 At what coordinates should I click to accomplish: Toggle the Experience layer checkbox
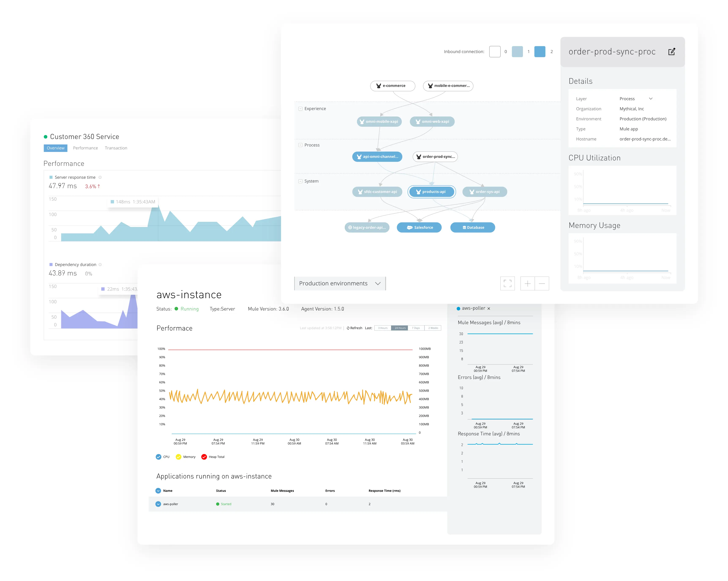(x=300, y=108)
